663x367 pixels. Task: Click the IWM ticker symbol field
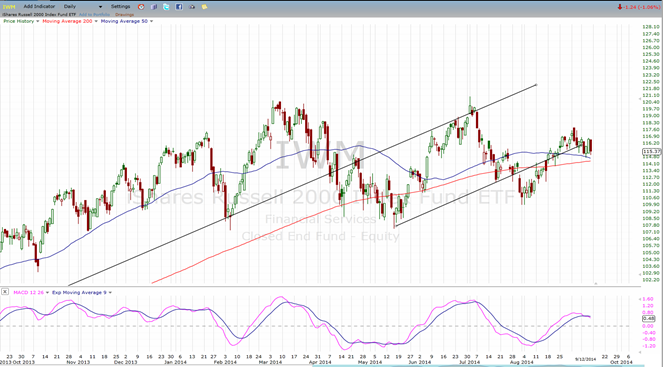(x=9, y=7)
